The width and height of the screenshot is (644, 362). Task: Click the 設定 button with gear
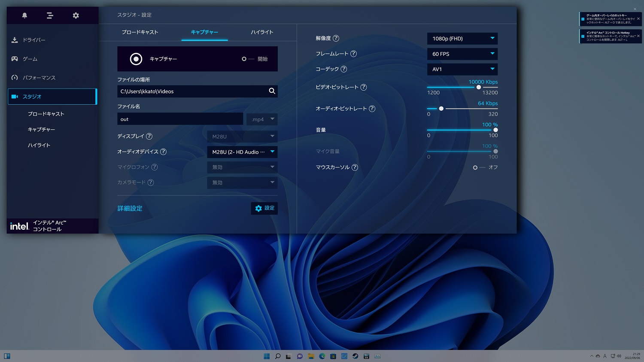coord(264,208)
